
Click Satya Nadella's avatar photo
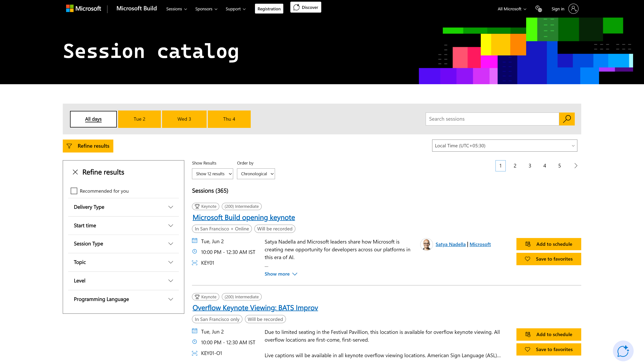(x=426, y=244)
